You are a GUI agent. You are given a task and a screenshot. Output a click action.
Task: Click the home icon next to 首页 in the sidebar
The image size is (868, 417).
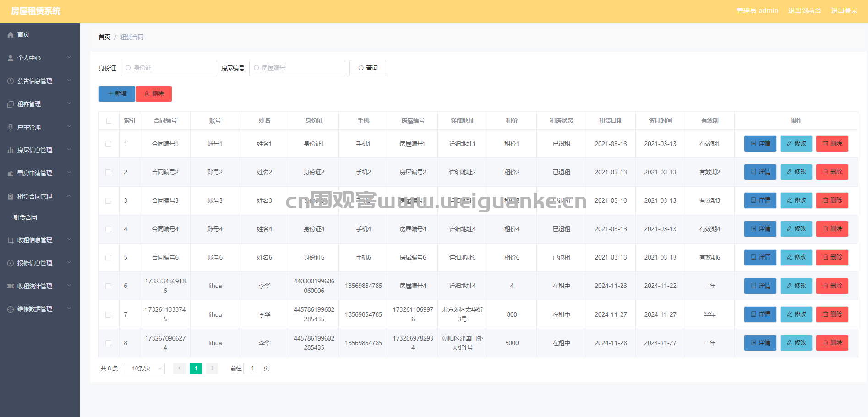tap(11, 35)
